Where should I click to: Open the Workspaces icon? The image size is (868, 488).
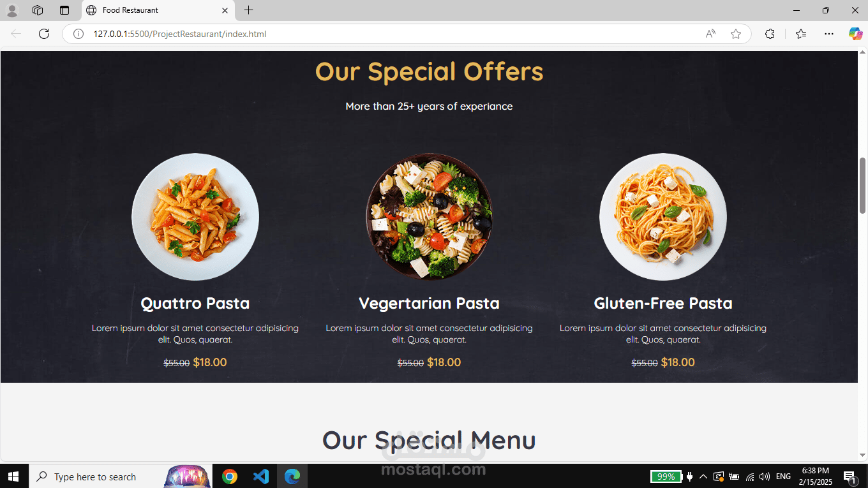38,10
